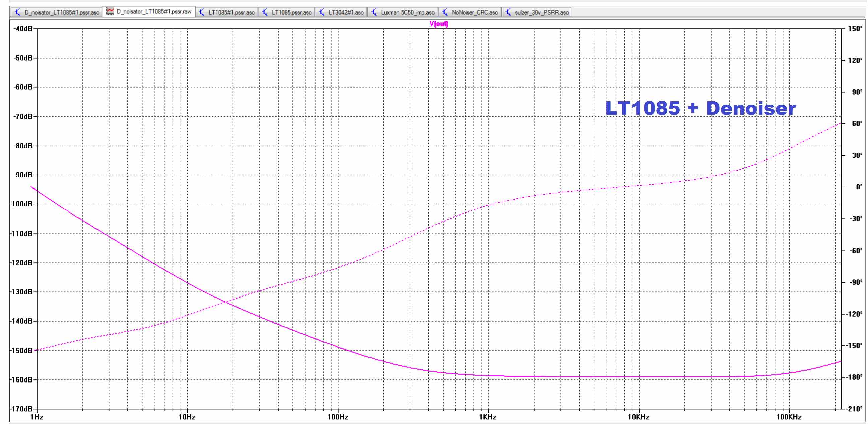Click the 60° right phase axis label

coord(857,124)
